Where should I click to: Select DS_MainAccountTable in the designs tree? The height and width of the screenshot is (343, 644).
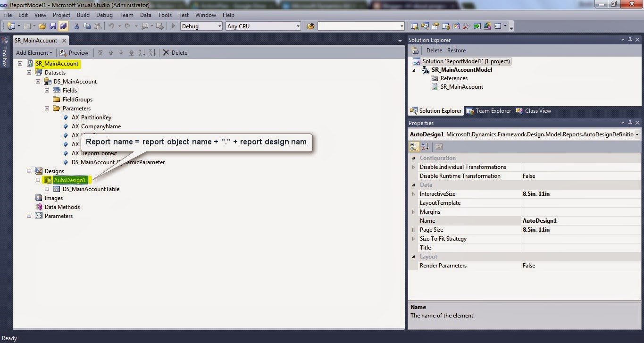(91, 189)
